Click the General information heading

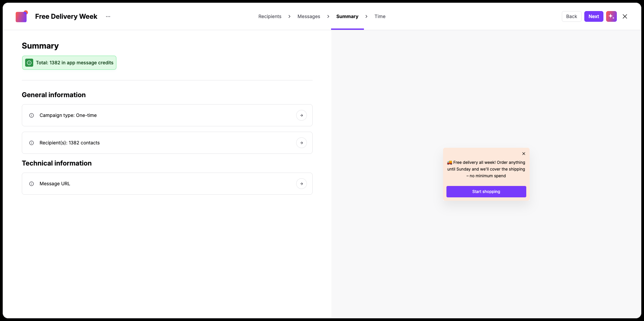click(54, 95)
